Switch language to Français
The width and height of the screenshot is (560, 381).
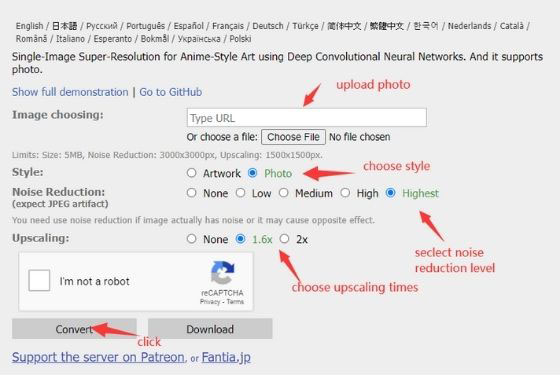pyautogui.click(x=228, y=26)
